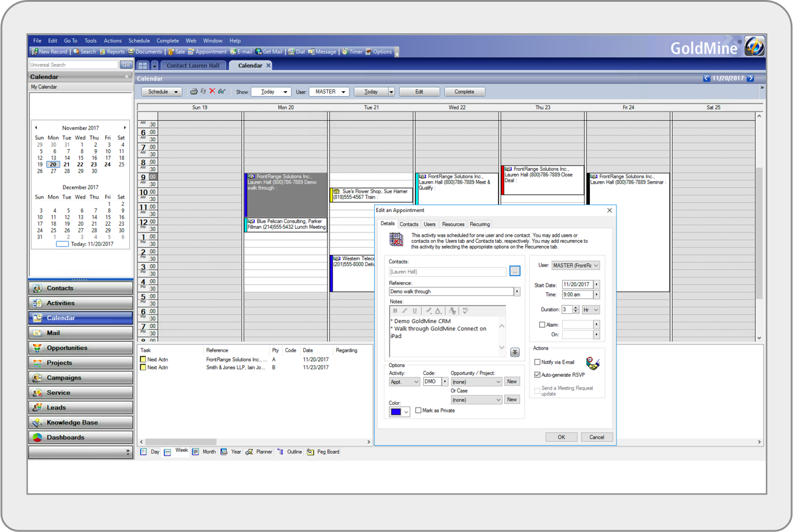
Task: Apply bold in the Notes editor
Action: (395, 311)
